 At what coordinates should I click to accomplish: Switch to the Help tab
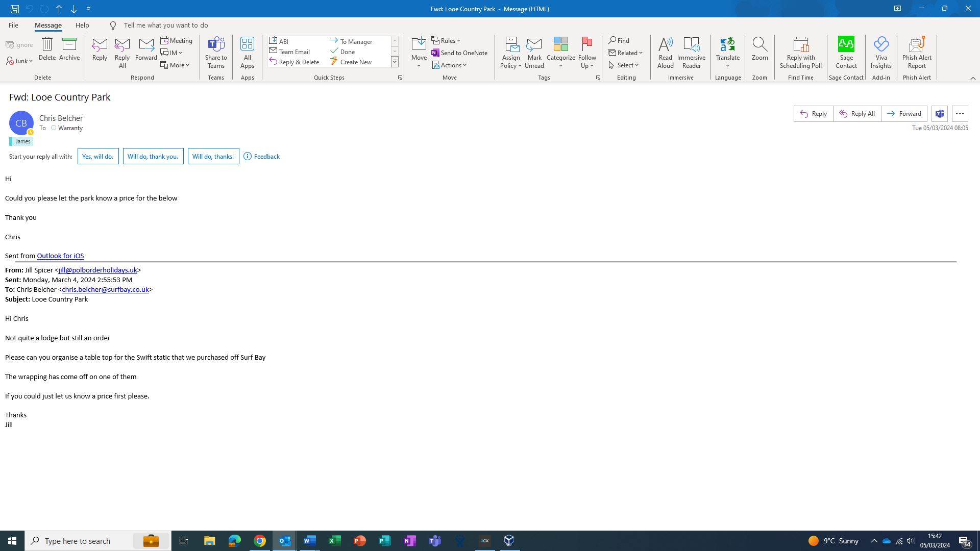click(82, 26)
